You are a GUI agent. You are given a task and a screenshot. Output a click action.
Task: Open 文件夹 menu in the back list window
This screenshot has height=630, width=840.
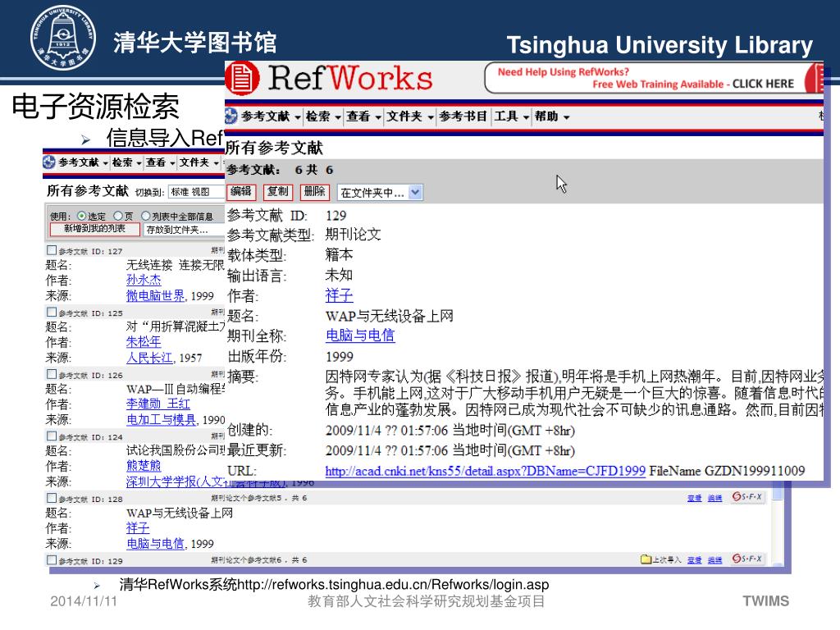click(199, 162)
